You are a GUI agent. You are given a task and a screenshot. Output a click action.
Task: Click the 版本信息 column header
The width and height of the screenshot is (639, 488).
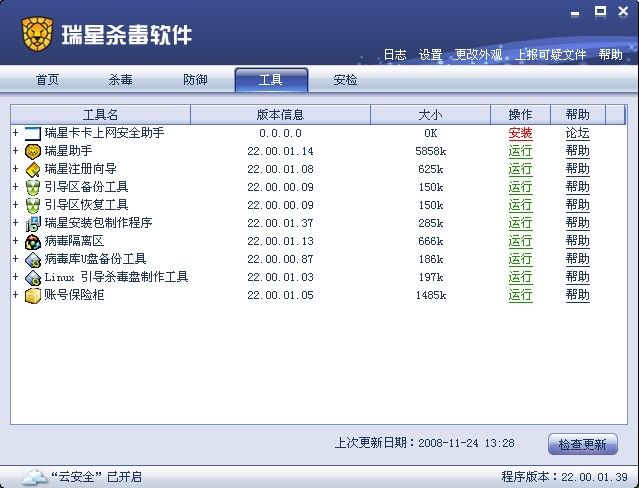point(280,115)
